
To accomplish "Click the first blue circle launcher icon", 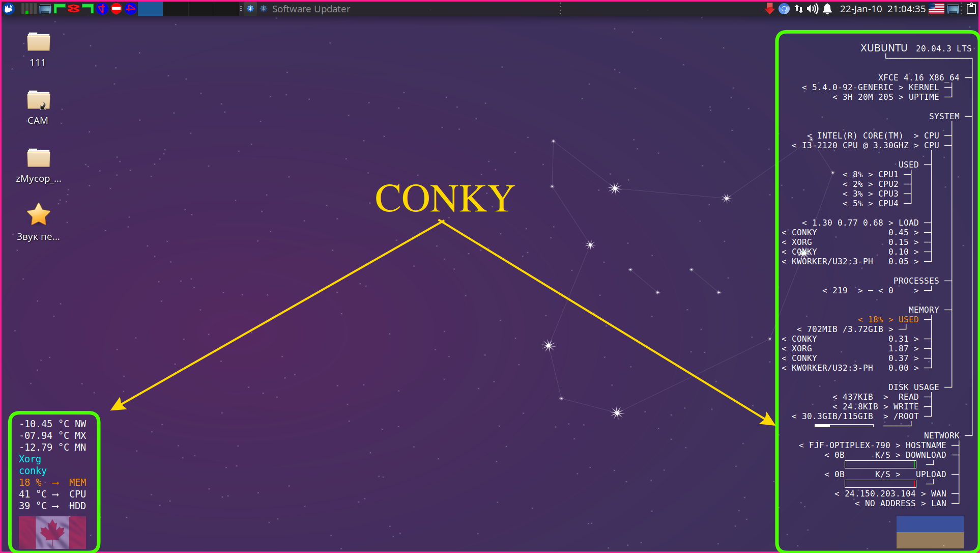I will point(102,9).
